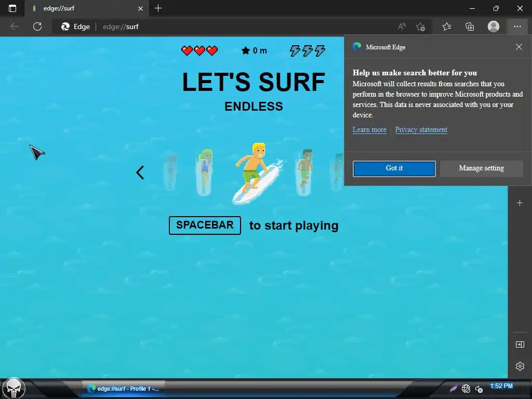Viewport: 532px width, 399px height.
Task: Click the SPACEBAR start key label
Action: pos(205,225)
